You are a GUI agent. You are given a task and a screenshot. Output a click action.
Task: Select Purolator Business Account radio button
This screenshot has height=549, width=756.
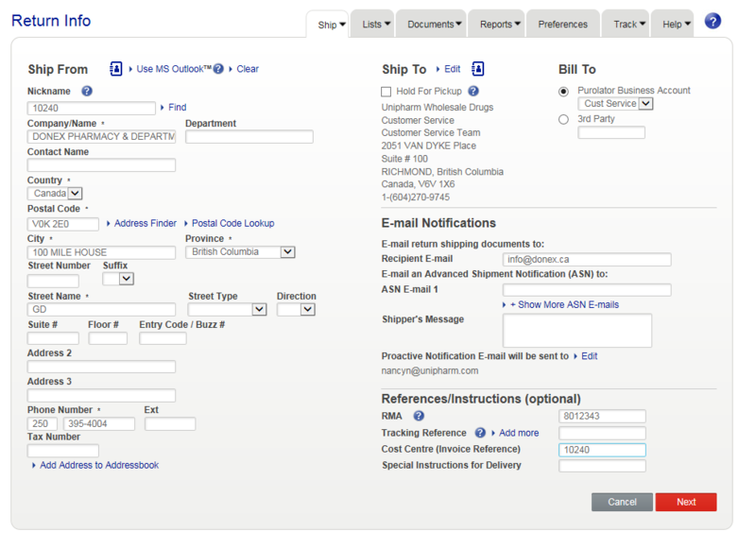click(x=563, y=92)
